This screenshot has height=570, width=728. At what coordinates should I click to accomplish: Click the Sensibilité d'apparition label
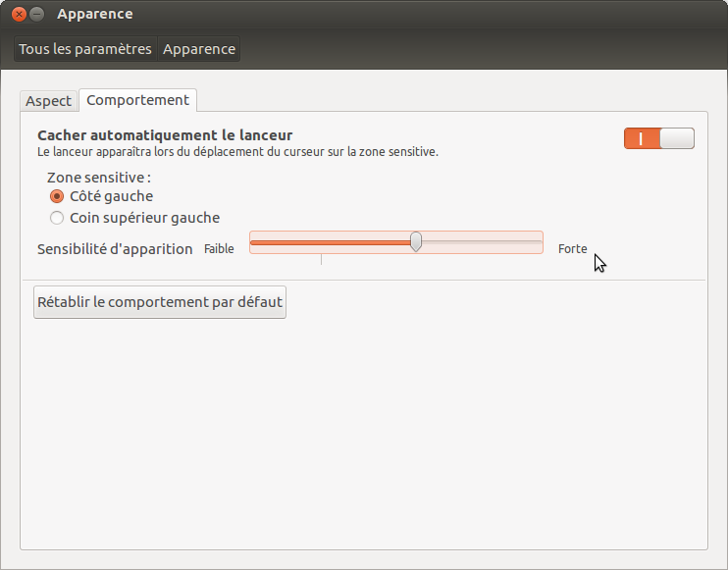(115, 249)
